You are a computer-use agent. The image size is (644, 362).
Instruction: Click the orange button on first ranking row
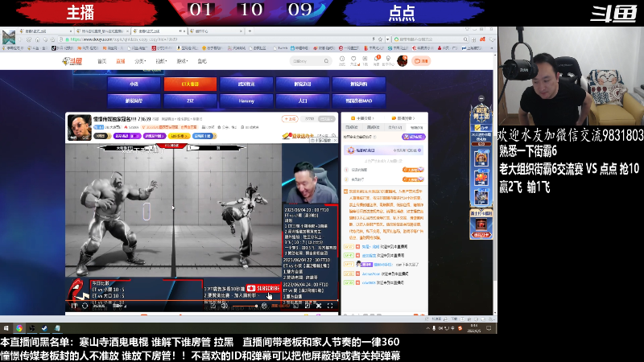(413, 170)
